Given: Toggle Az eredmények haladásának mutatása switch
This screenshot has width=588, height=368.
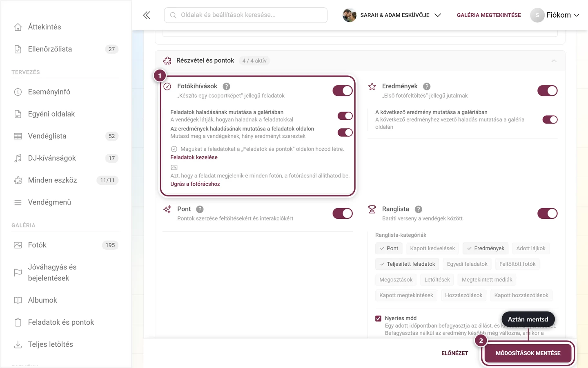Looking at the screenshot, I should pyautogui.click(x=345, y=132).
